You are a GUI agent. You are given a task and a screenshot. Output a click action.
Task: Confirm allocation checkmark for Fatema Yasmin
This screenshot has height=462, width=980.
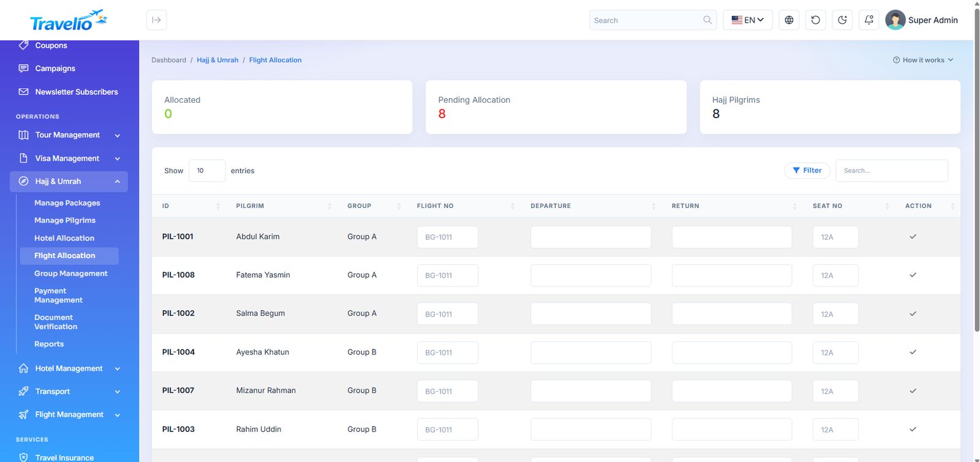tap(913, 275)
